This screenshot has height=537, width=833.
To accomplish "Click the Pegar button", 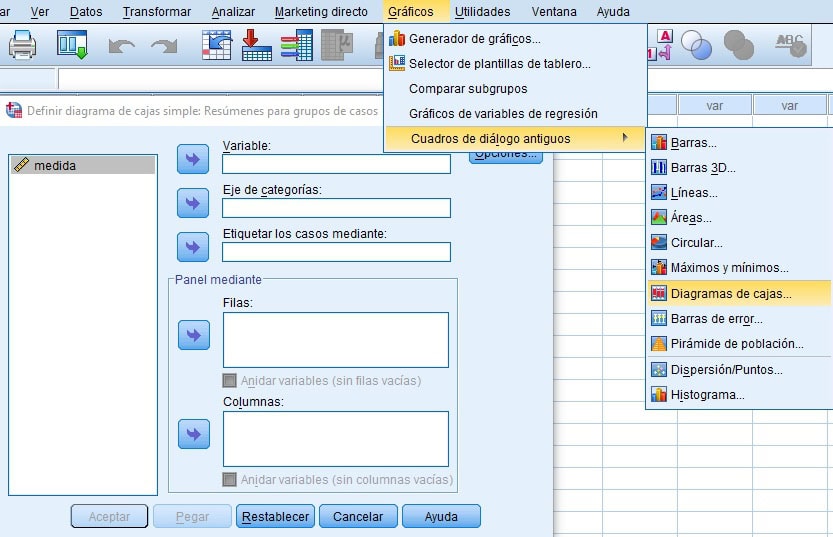I will point(192,516).
